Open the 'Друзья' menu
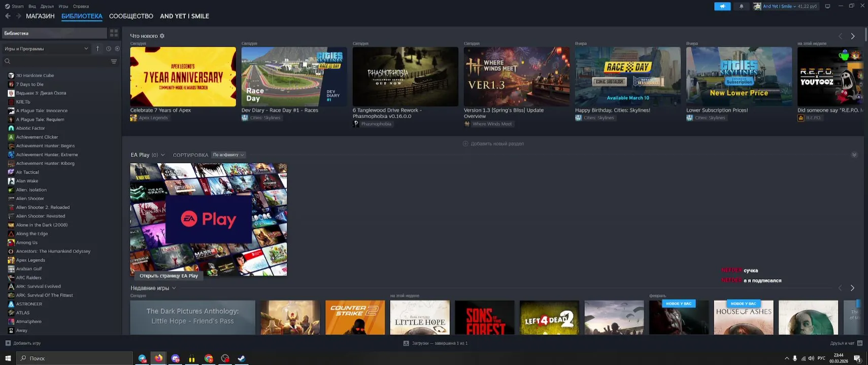Screen dimensions: 868x365 [47, 6]
